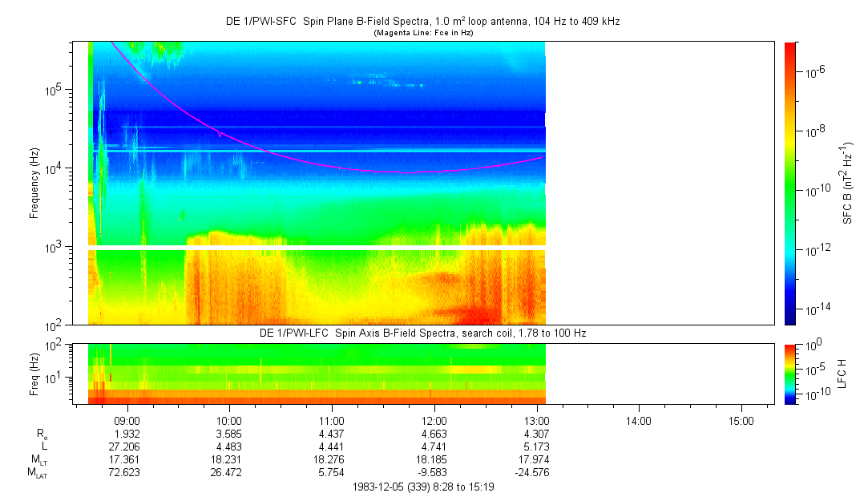Select the 15:00 time axis tick label
Screen dimensions: 868x497
point(741,420)
